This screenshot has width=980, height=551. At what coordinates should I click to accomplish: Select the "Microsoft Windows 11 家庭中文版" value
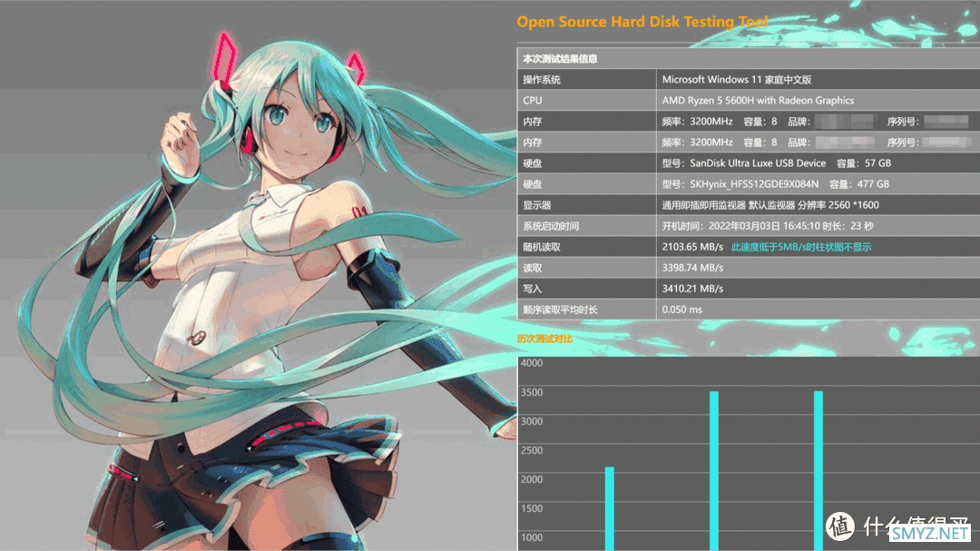coord(737,80)
